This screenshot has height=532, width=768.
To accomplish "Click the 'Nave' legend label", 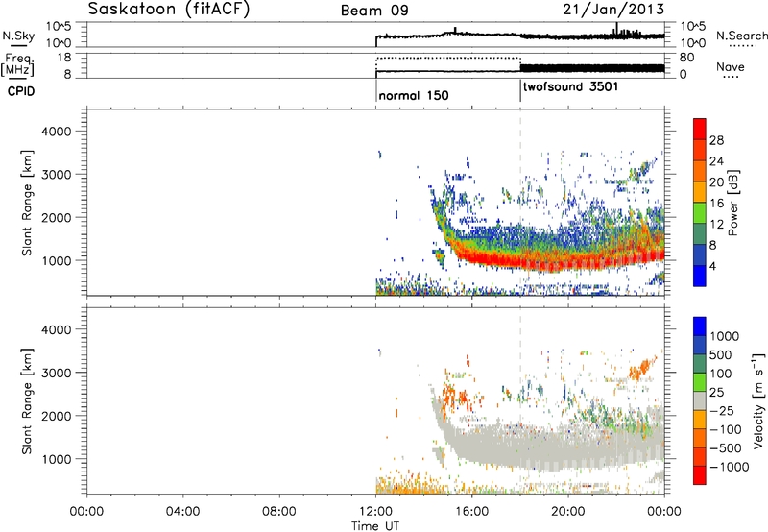I will pos(731,66).
